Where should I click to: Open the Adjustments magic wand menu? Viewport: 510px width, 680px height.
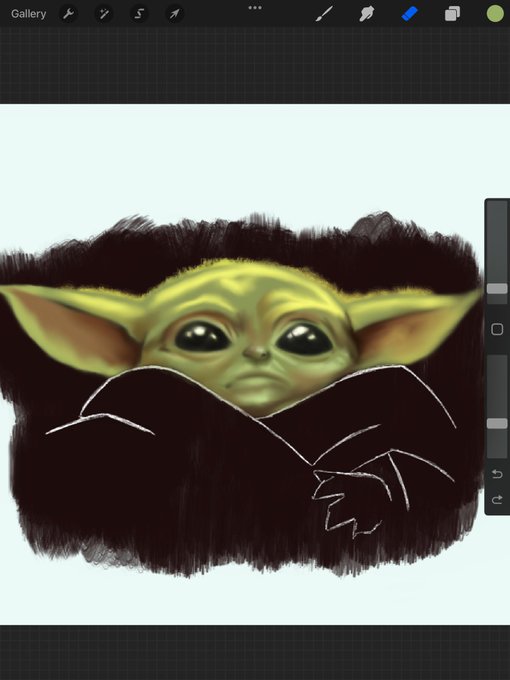pos(104,14)
